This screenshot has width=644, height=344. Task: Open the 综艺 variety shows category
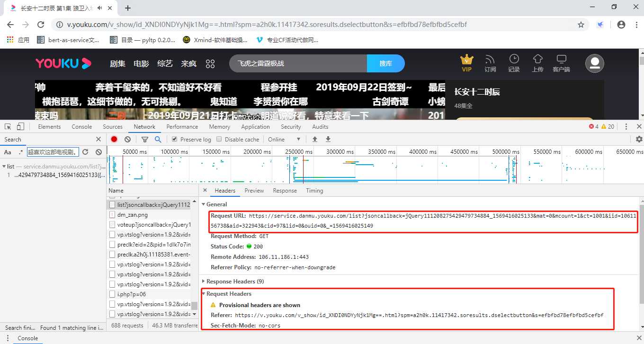coord(165,63)
